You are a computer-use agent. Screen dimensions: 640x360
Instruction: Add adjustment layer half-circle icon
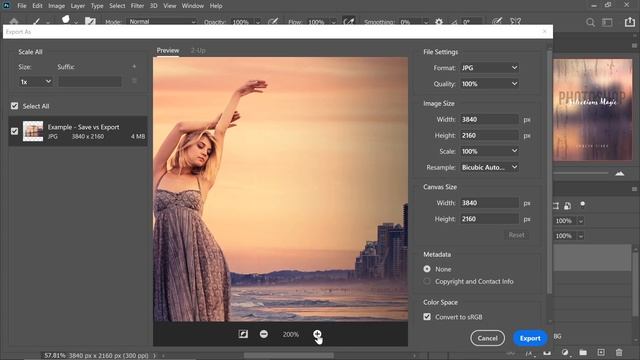(x=565, y=352)
